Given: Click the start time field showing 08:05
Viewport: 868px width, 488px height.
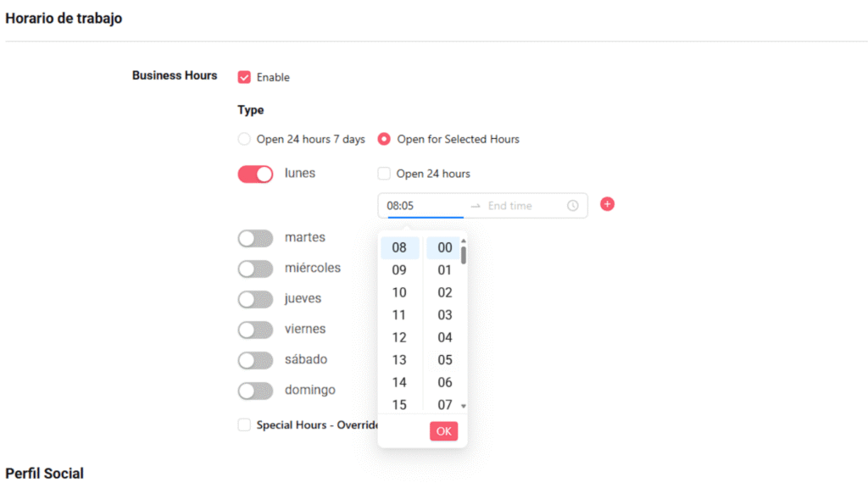Looking at the screenshot, I should pos(424,206).
